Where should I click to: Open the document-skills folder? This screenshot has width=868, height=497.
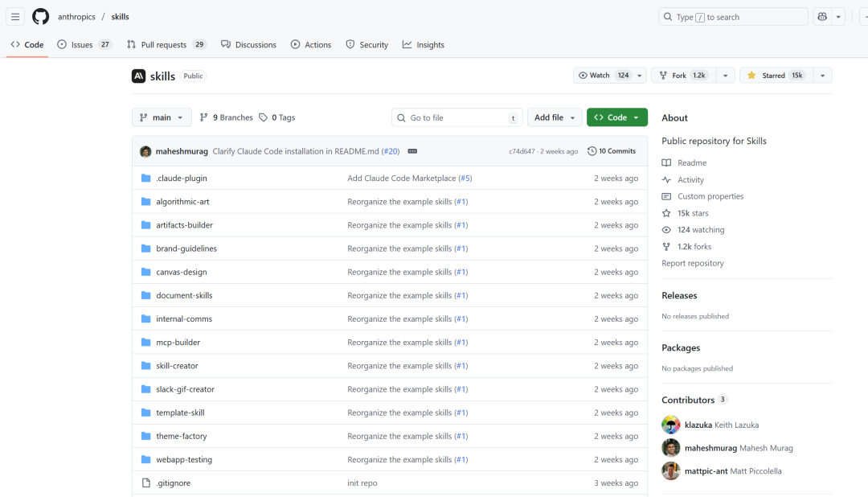pos(184,295)
